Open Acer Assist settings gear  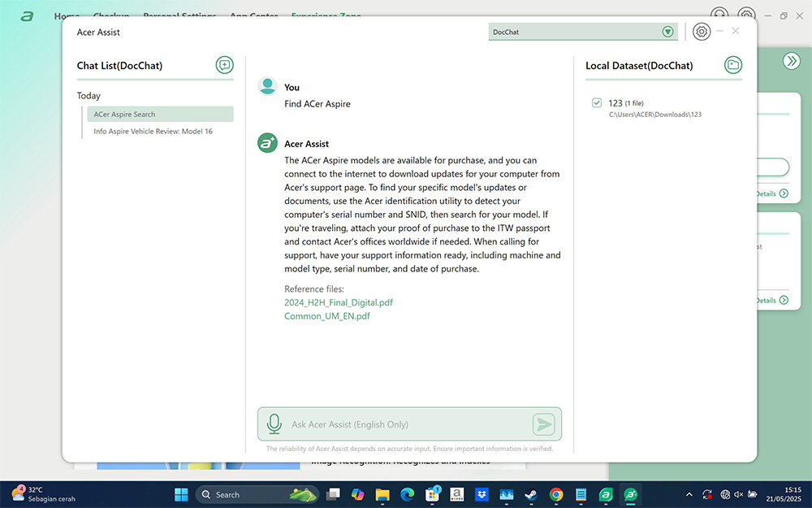702,32
